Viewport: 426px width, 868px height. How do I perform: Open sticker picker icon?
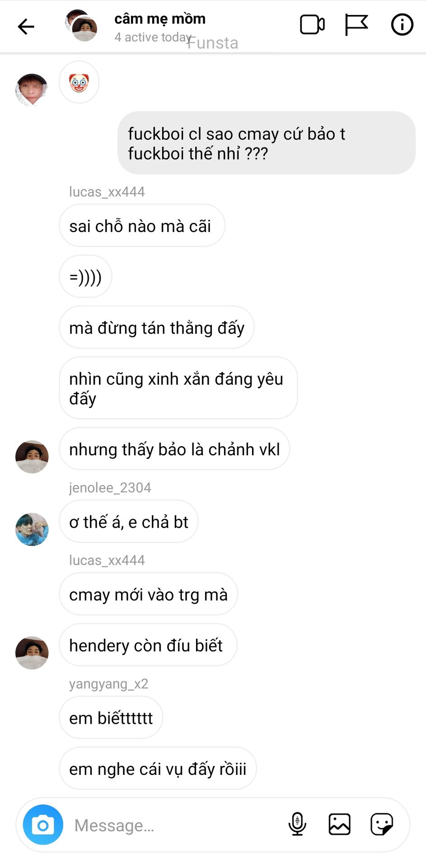382,824
